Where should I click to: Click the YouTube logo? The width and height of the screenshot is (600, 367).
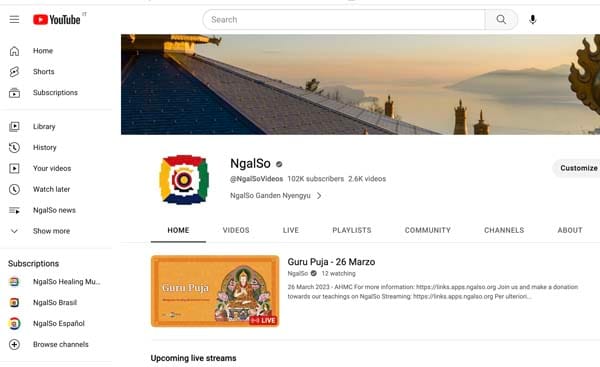(57, 20)
